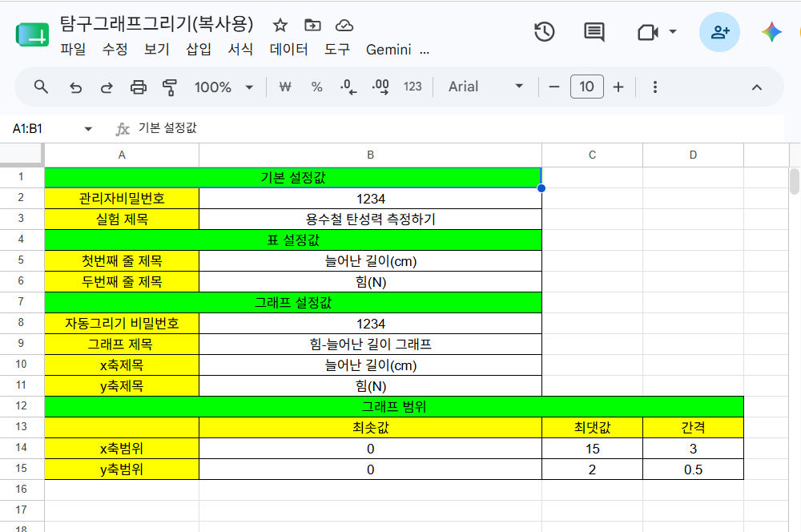Open more toolbar options three dots

(x=655, y=87)
